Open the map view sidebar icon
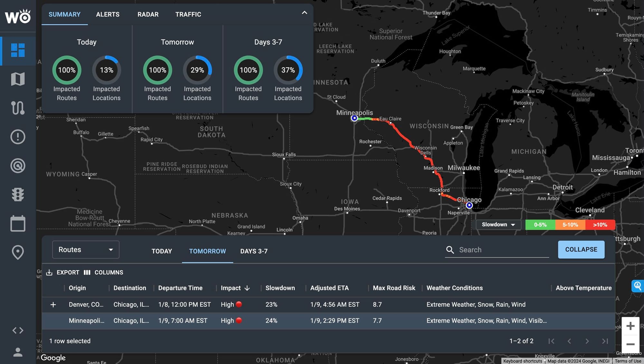The width and height of the screenshot is (644, 364). (x=18, y=79)
